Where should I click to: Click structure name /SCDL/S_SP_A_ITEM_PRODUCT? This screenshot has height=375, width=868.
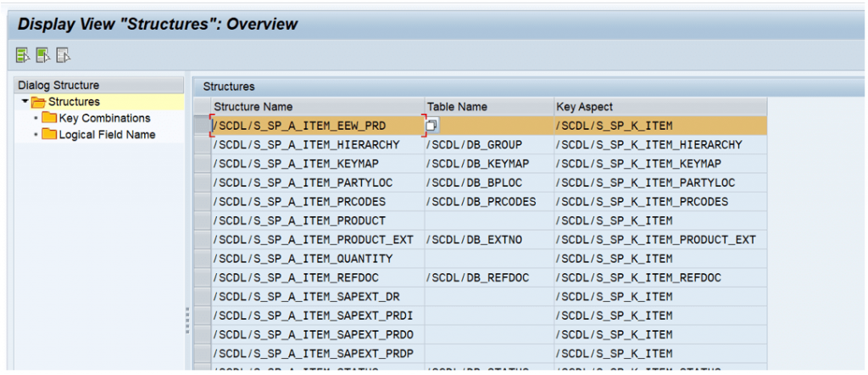pos(299,221)
